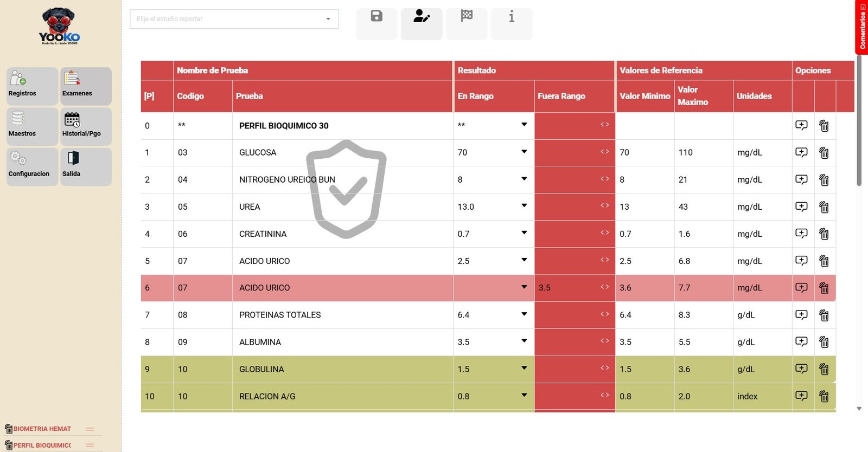Add comment to CREATININA row
The height and width of the screenshot is (452, 868).
coord(801,234)
